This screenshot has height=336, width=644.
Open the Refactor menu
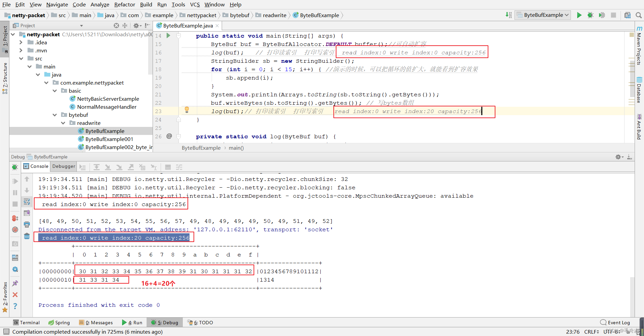coord(124,4)
